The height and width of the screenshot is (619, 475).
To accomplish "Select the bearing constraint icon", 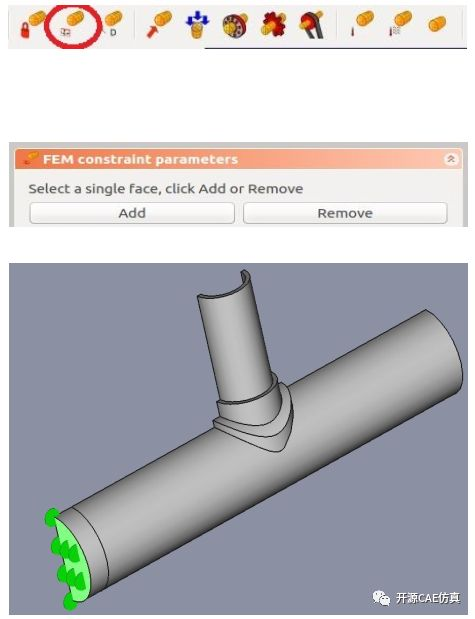I will click(x=235, y=25).
